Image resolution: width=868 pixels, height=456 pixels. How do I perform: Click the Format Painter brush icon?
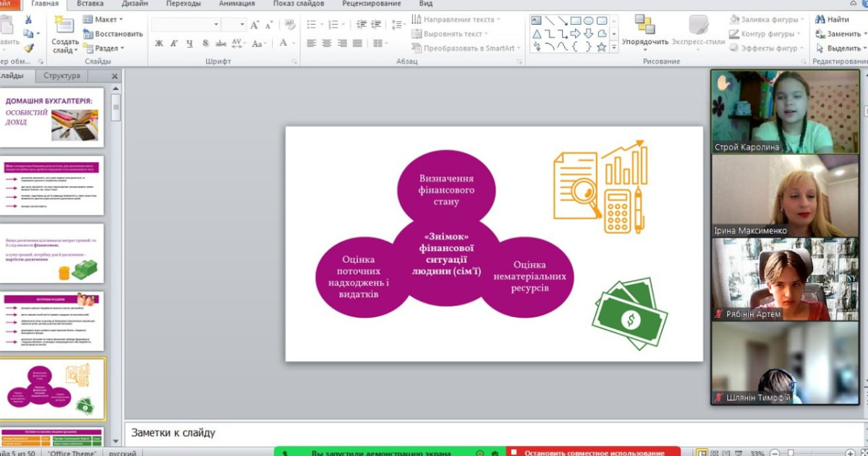28,48
